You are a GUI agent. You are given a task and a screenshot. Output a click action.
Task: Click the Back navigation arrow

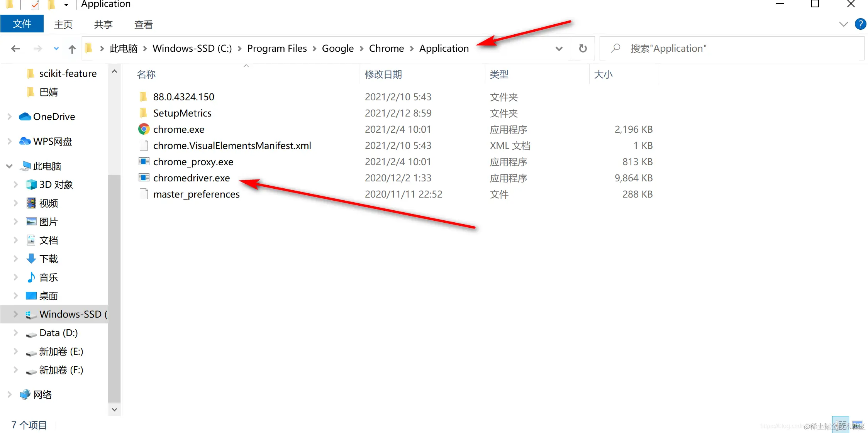tap(15, 49)
